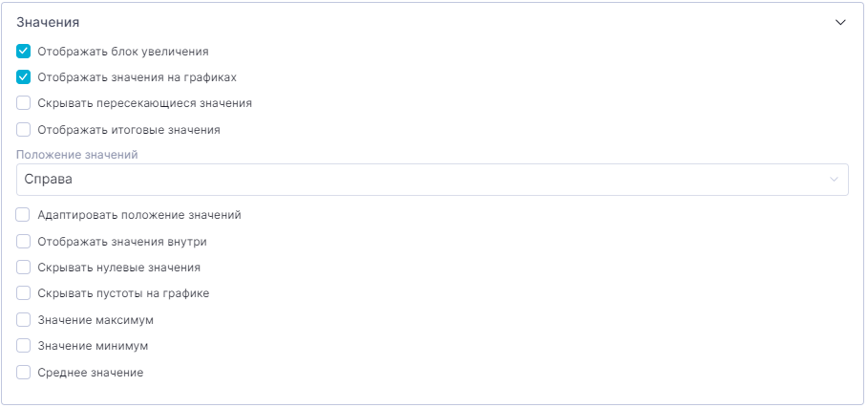Collapse the Значения section chevron
Screen dimensions: 868x408
tap(840, 22)
